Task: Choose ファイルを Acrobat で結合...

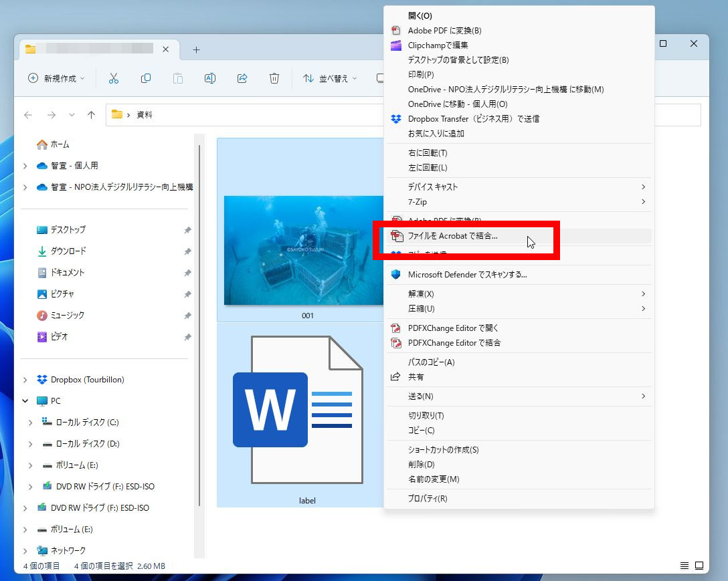Action: point(519,236)
